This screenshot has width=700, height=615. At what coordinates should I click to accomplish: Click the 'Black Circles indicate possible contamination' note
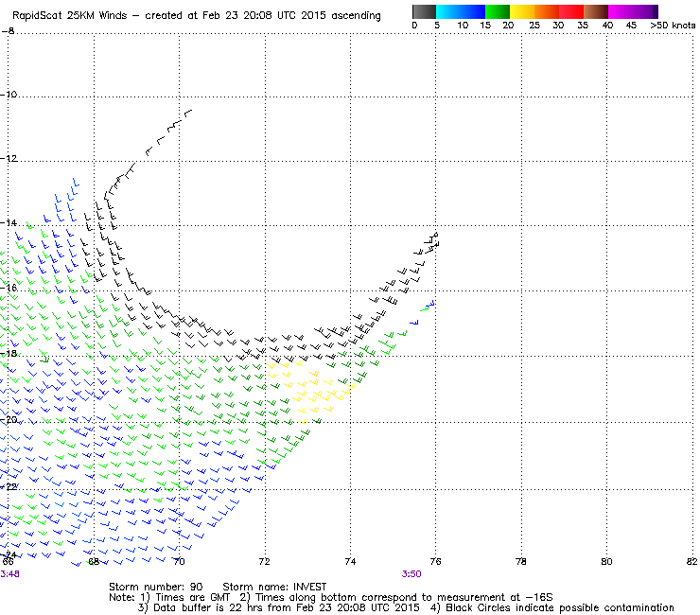point(560,607)
